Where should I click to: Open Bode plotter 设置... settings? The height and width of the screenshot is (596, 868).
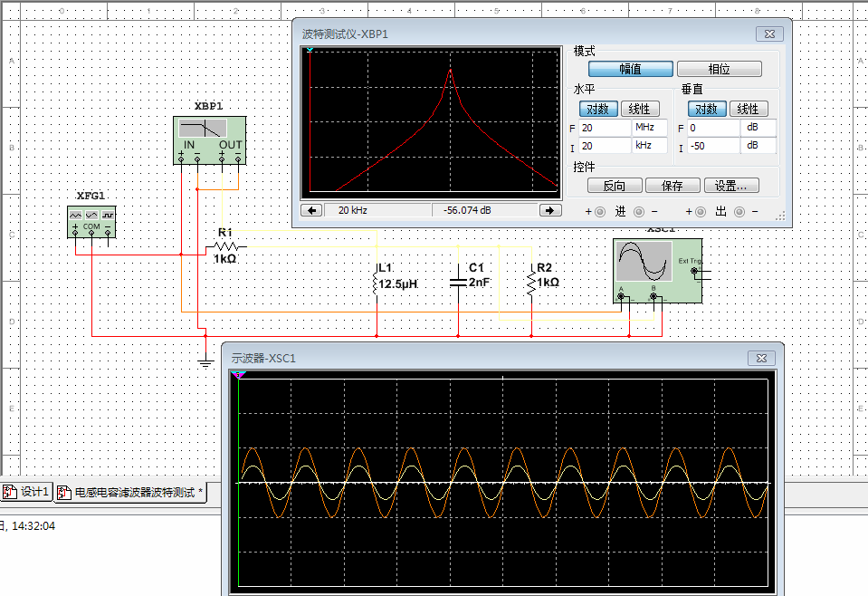click(x=731, y=186)
